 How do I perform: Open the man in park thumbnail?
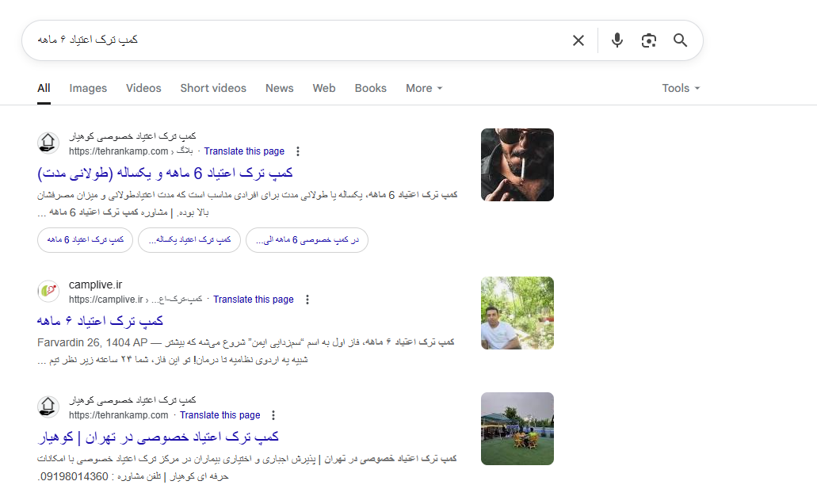click(x=517, y=313)
